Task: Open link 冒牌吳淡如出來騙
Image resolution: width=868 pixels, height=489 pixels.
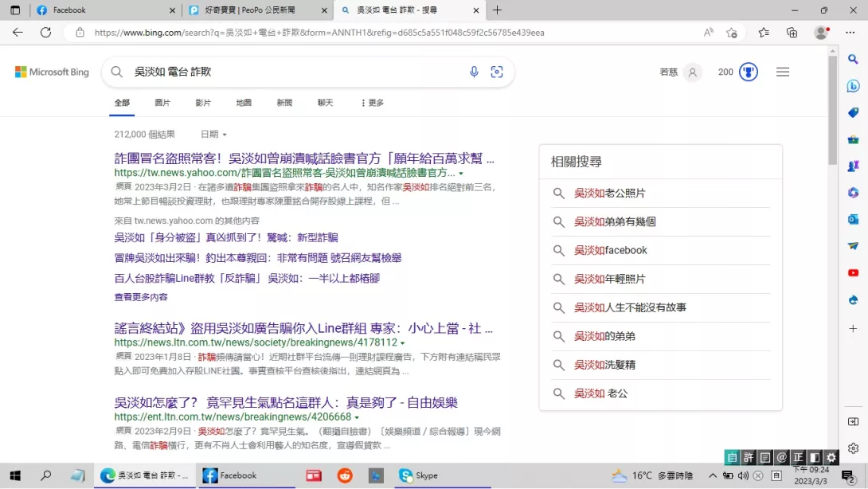Action: (257, 258)
